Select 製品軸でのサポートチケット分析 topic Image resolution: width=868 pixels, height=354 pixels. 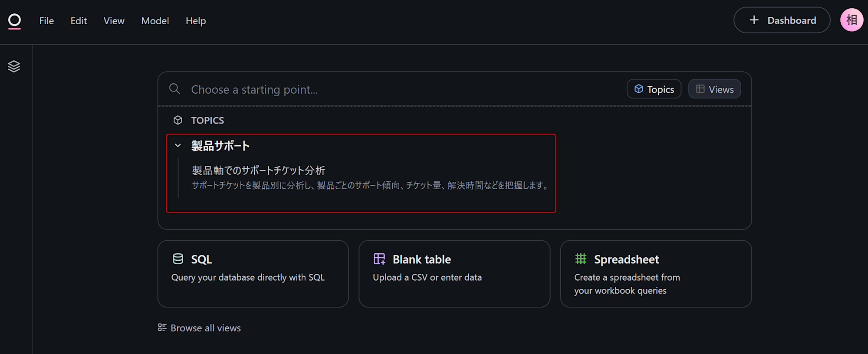tap(259, 170)
